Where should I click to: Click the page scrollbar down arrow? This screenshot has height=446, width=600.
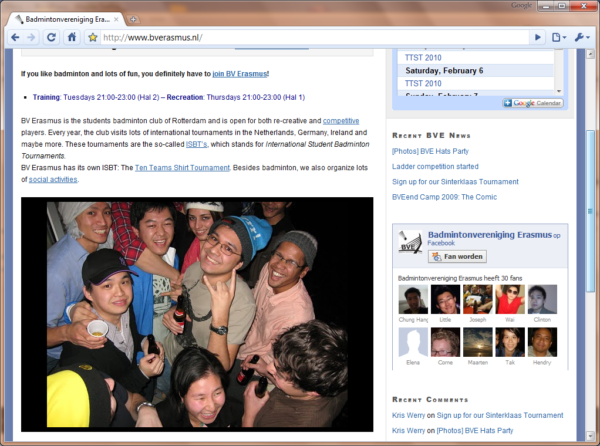[x=590, y=436]
